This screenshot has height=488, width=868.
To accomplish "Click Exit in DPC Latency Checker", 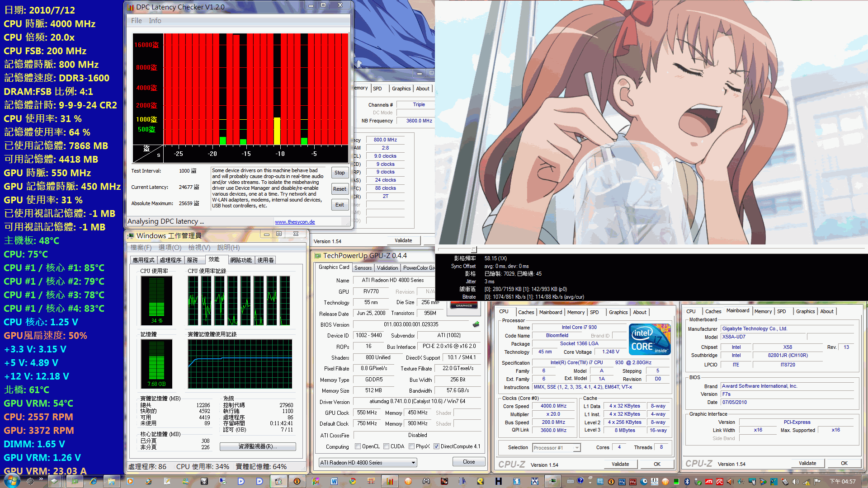I will pos(340,205).
